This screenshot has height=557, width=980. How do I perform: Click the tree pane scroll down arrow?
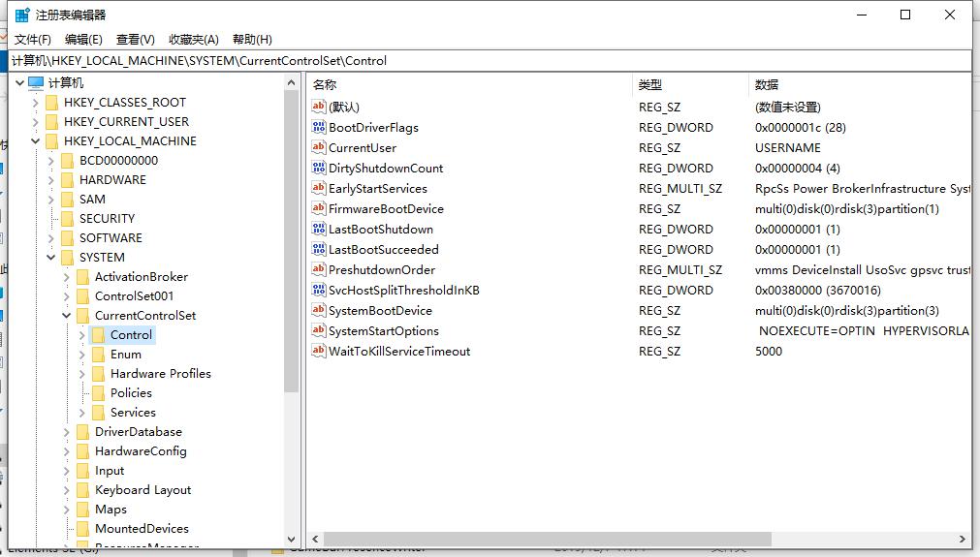tap(291, 539)
